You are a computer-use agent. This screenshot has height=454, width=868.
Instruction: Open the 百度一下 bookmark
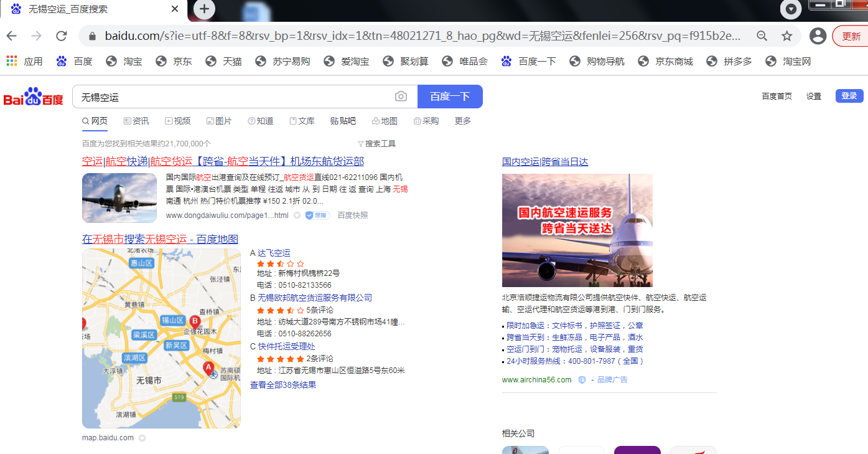coord(528,61)
